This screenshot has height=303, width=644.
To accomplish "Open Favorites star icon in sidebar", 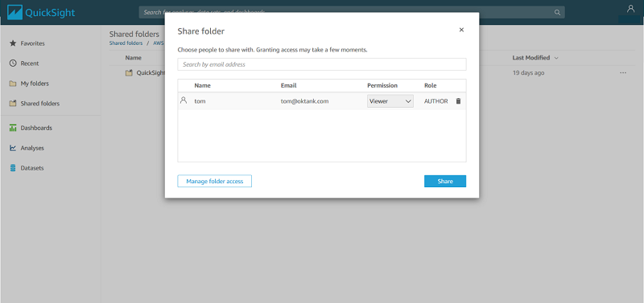I will click(13, 43).
